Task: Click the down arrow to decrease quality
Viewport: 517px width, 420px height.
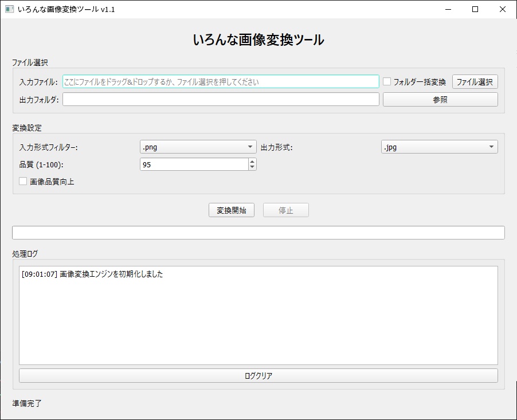Action: click(252, 167)
